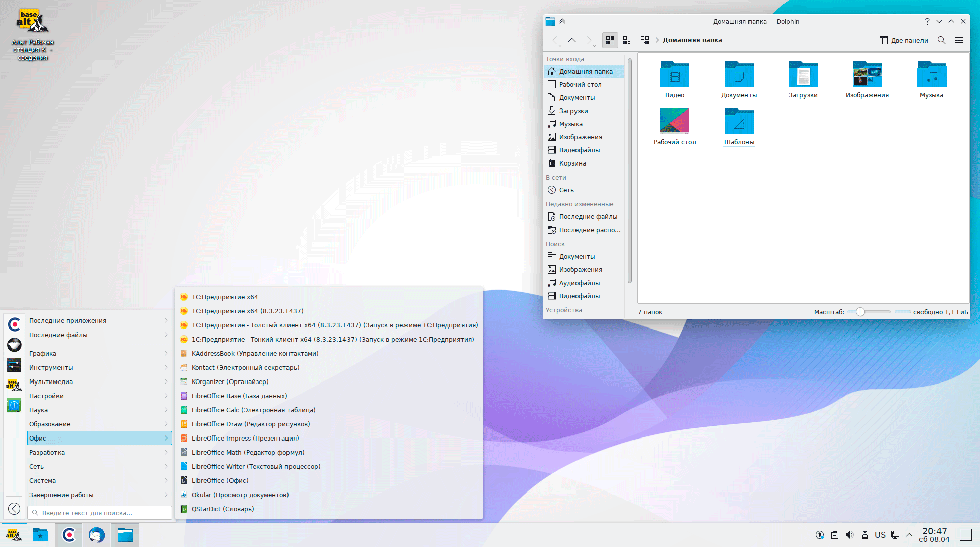
Task: Click the volume speaker tray icon
Action: point(849,535)
